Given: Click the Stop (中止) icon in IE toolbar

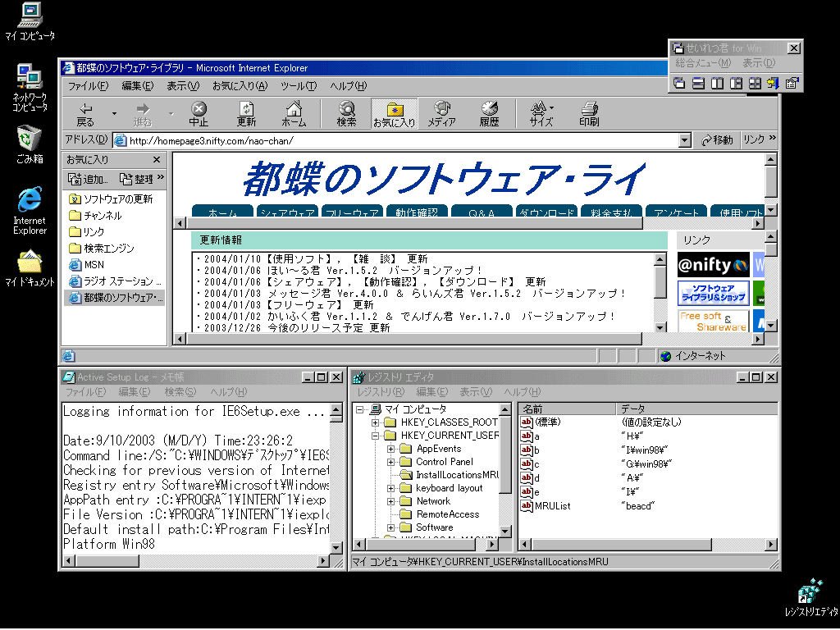Looking at the screenshot, I should [x=199, y=114].
